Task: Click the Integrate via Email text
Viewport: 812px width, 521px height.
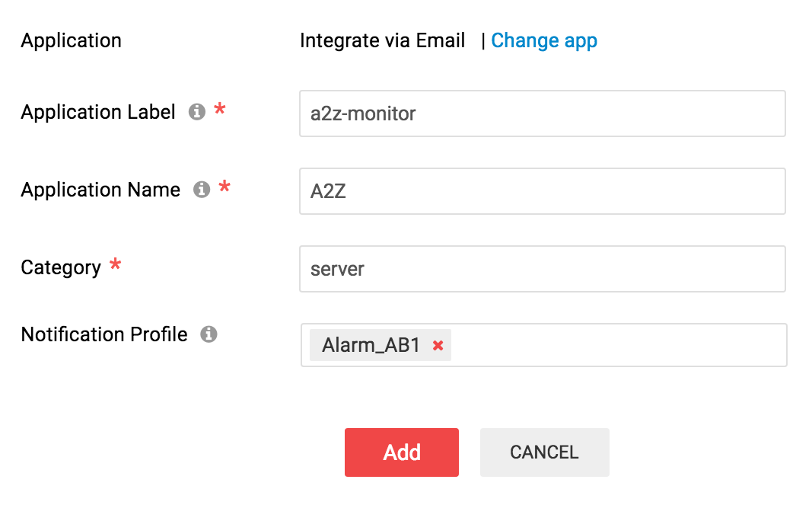Action: pos(383,40)
